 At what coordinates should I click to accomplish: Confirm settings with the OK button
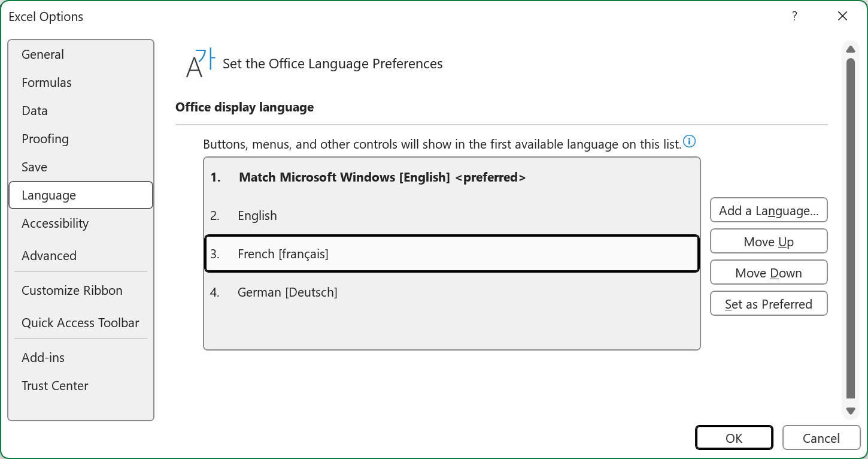tap(734, 438)
